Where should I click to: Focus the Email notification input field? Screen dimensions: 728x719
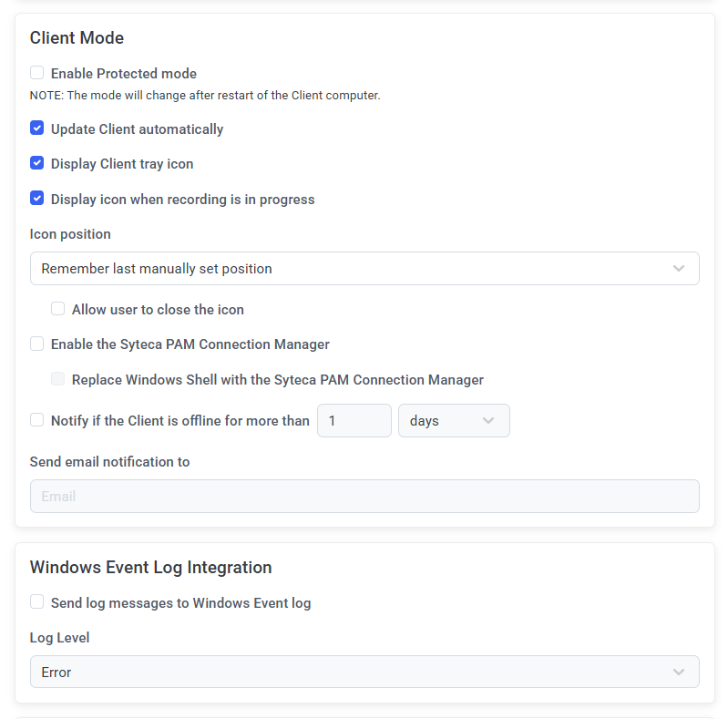click(x=364, y=497)
